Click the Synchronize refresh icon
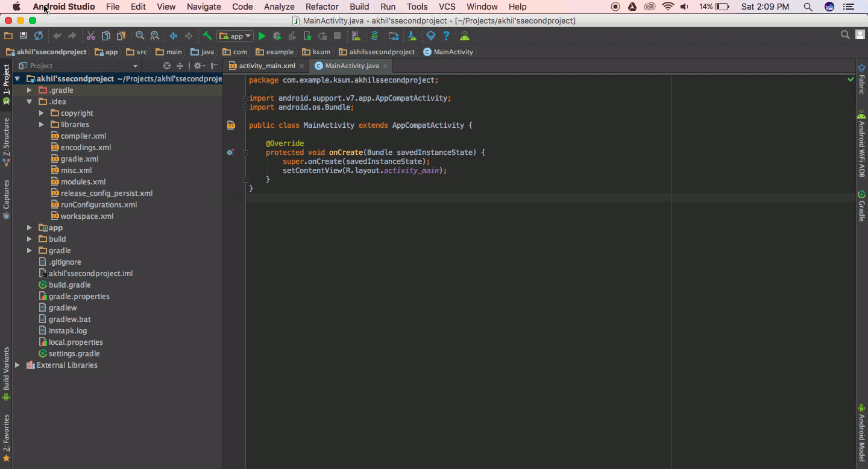Viewport: 868px width, 469px height. tap(39, 36)
